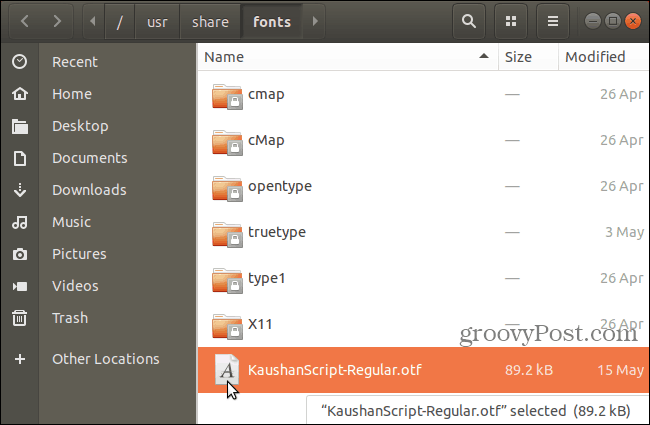Open Other Locations label in sidebar
Screen dimensions: 650x425
point(106,359)
